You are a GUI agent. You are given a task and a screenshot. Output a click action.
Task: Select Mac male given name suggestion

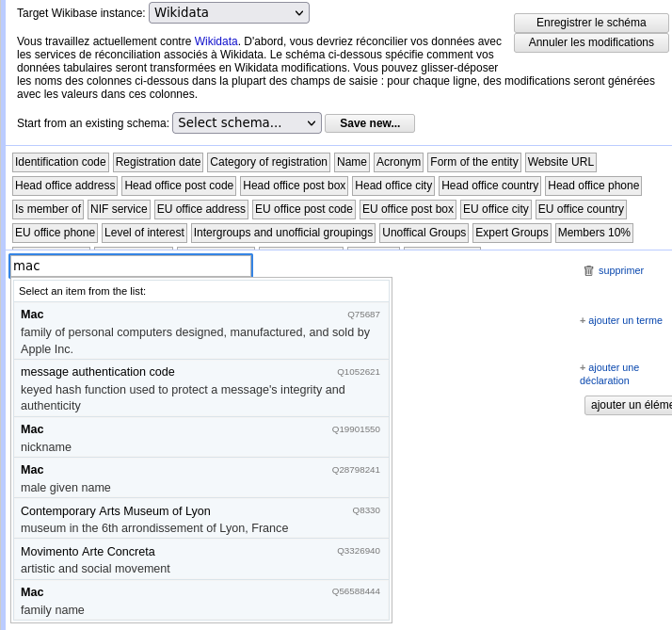[201, 477]
